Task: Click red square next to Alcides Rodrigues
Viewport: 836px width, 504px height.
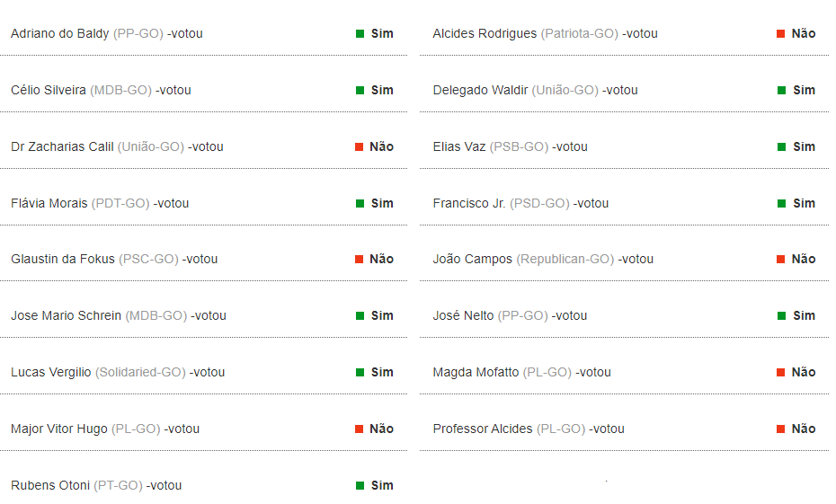Action: pos(781,34)
